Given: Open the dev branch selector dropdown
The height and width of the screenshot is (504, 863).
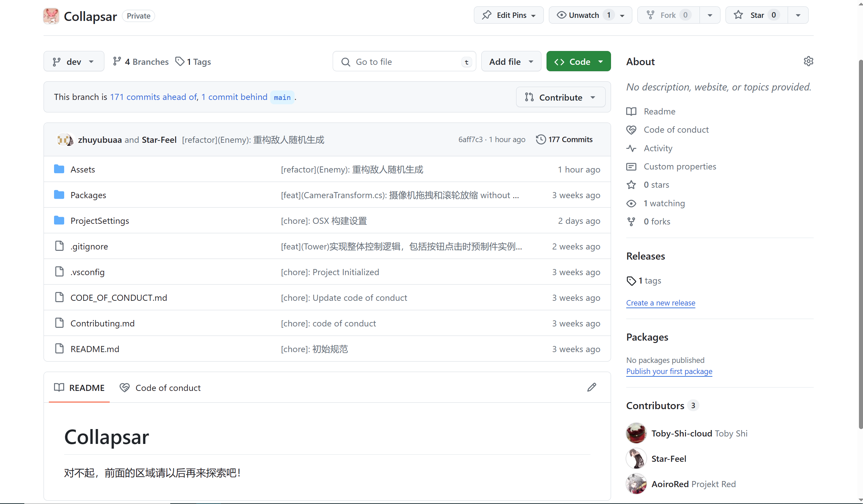Looking at the screenshot, I should [74, 61].
